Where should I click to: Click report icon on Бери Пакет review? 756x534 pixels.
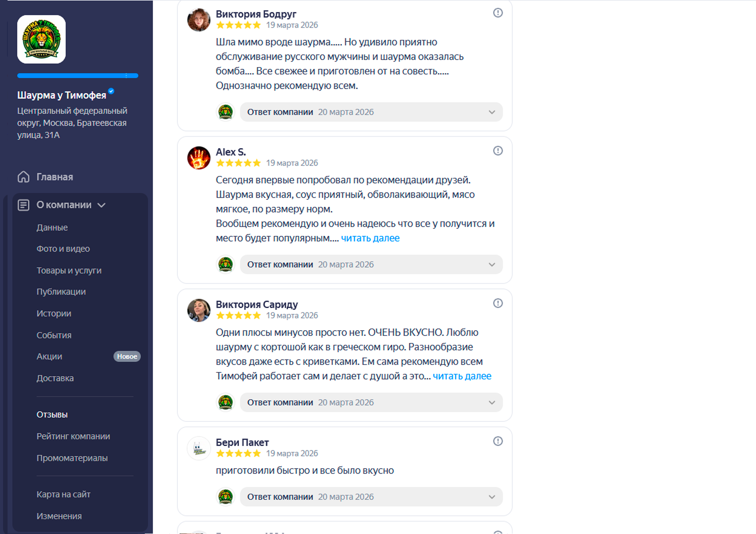[498, 441]
